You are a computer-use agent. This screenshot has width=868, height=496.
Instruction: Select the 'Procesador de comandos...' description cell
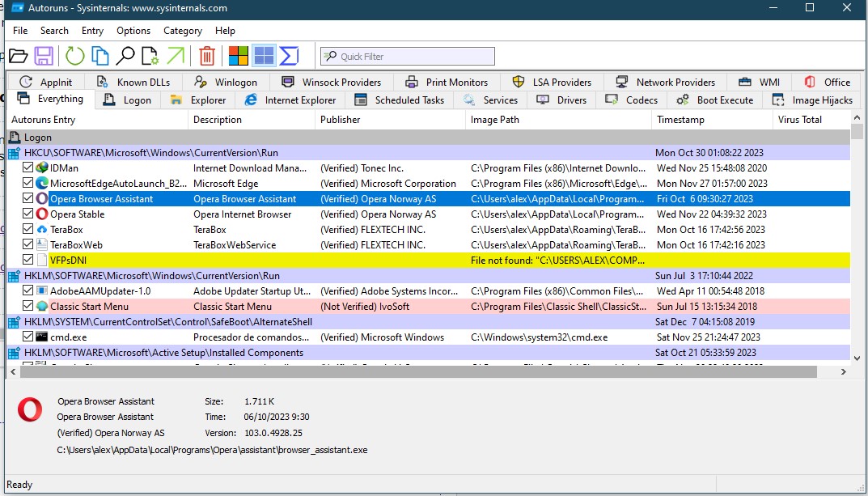coord(252,337)
